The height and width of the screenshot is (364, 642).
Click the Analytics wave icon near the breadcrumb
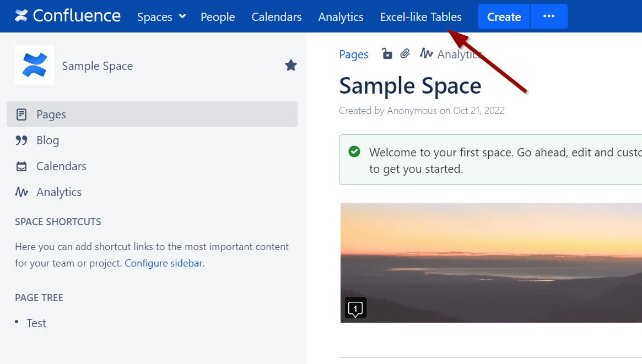425,53
